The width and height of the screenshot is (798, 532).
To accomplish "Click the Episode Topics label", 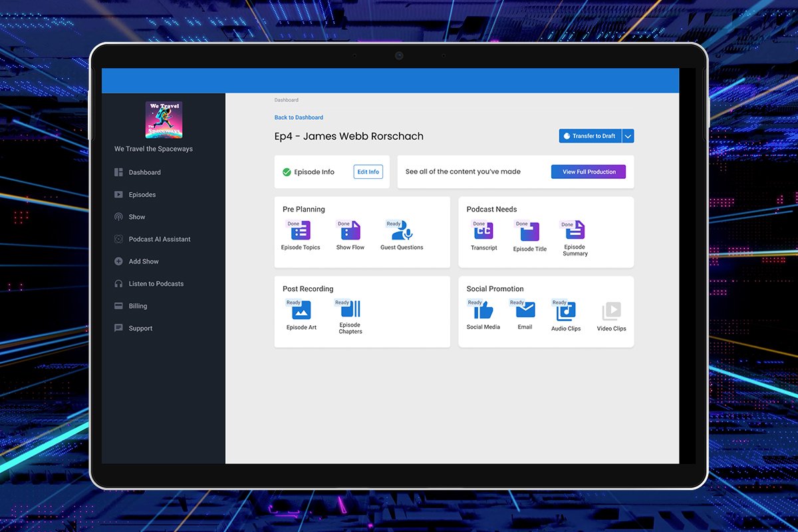I will (301, 247).
